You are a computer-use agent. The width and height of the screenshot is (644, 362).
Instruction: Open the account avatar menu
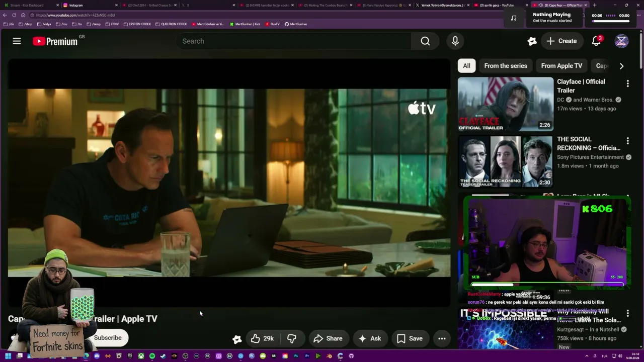point(621,41)
